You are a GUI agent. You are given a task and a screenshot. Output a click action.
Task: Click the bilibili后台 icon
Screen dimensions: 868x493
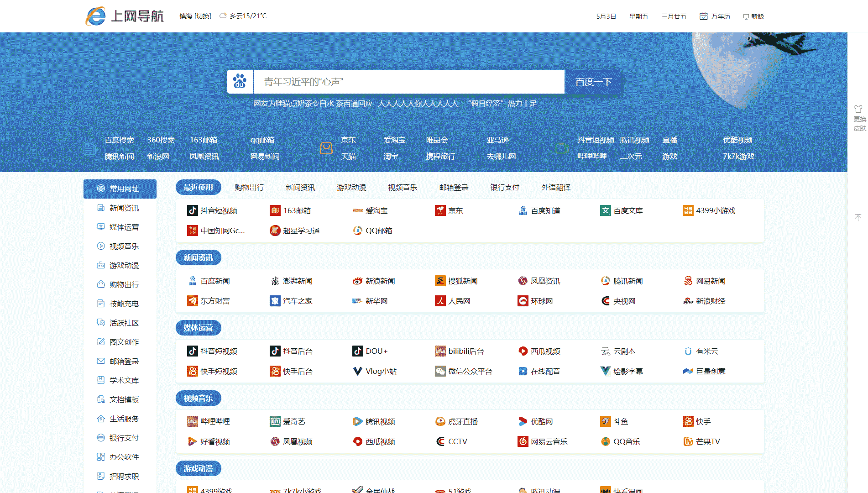click(440, 351)
